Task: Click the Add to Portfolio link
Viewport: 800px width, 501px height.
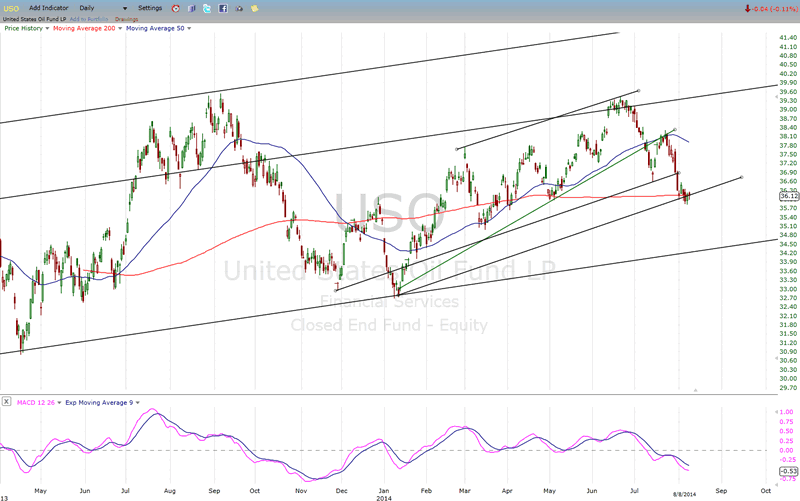Action: tap(89, 19)
